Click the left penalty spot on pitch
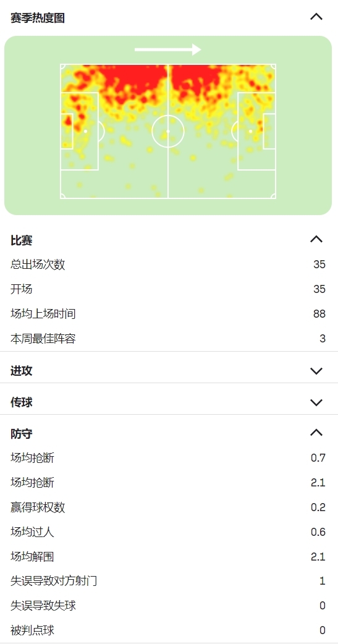The image size is (338, 644). pyautogui.click(x=85, y=132)
